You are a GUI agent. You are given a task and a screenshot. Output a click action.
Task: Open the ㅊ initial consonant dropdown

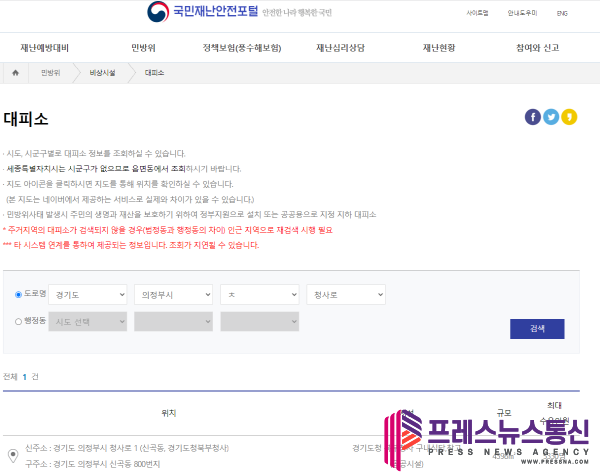259,295
